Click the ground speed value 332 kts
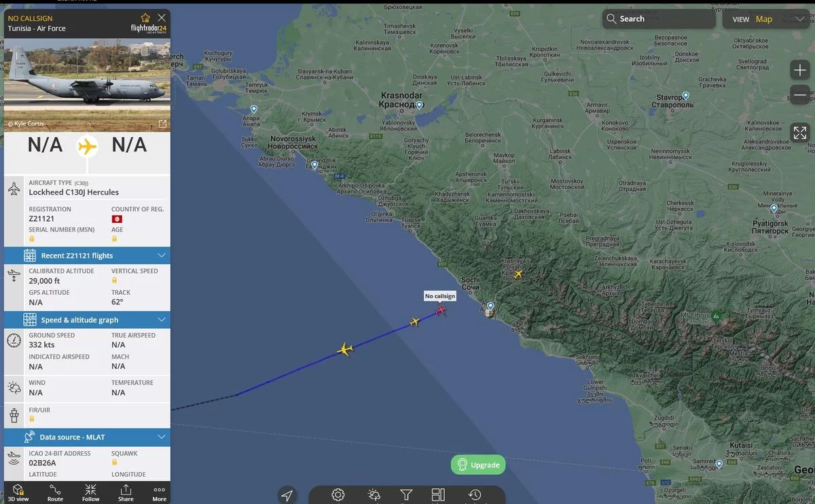The height and width of the screenshot is (504, 815). tap(41, 345)
